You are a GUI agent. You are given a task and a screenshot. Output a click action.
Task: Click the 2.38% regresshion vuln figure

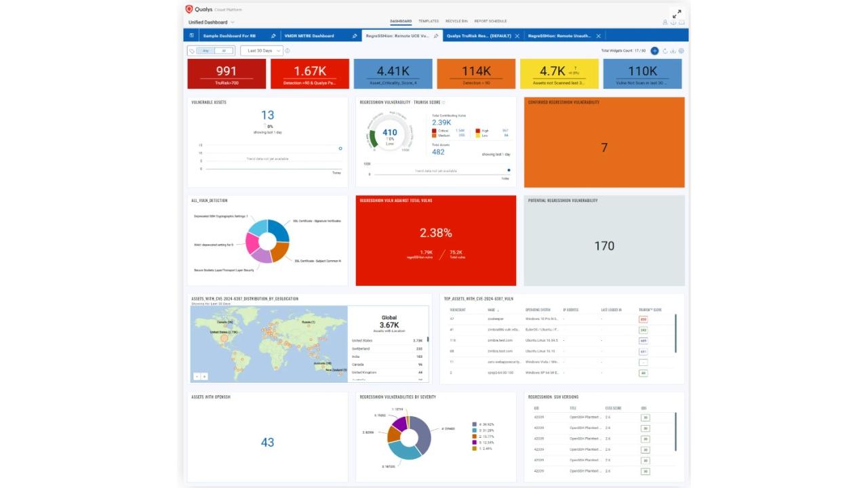coord(435,232)
